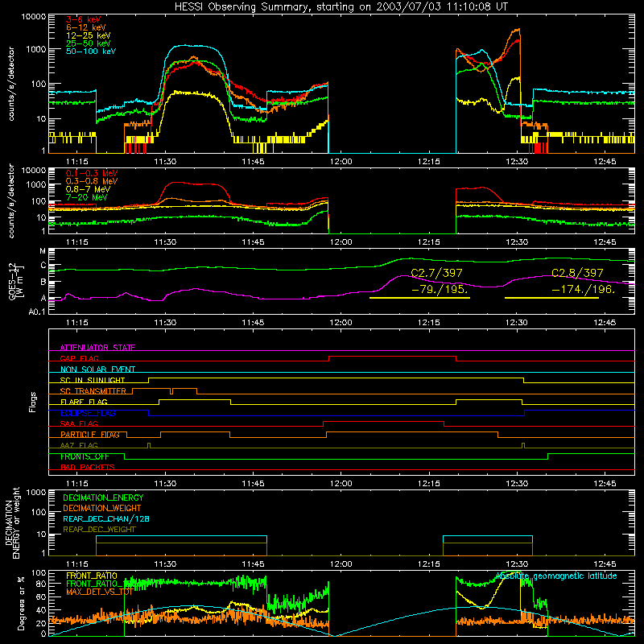Select the cyan 50-100 keV legend entry
644x644 pixels.
coord(91,52)
